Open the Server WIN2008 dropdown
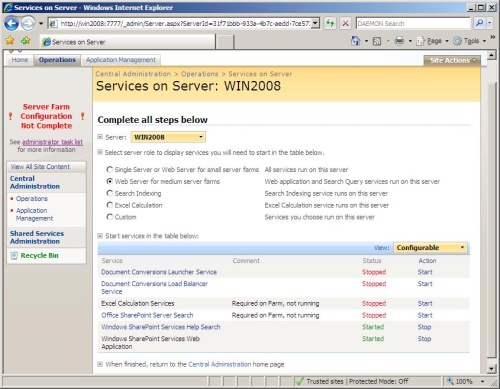This screenshot has width=500, height=389. click(x=168, y=137)
